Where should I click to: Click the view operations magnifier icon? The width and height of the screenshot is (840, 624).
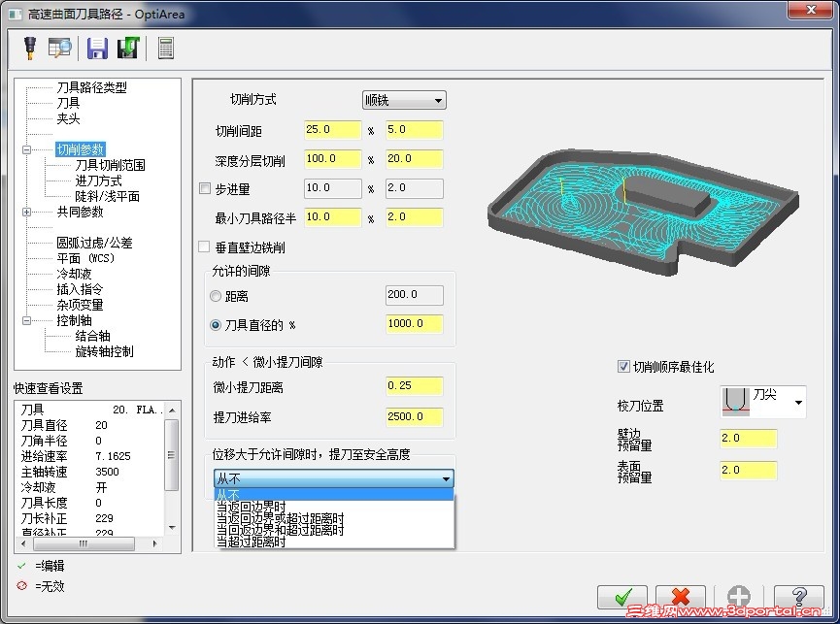[59, 48]
